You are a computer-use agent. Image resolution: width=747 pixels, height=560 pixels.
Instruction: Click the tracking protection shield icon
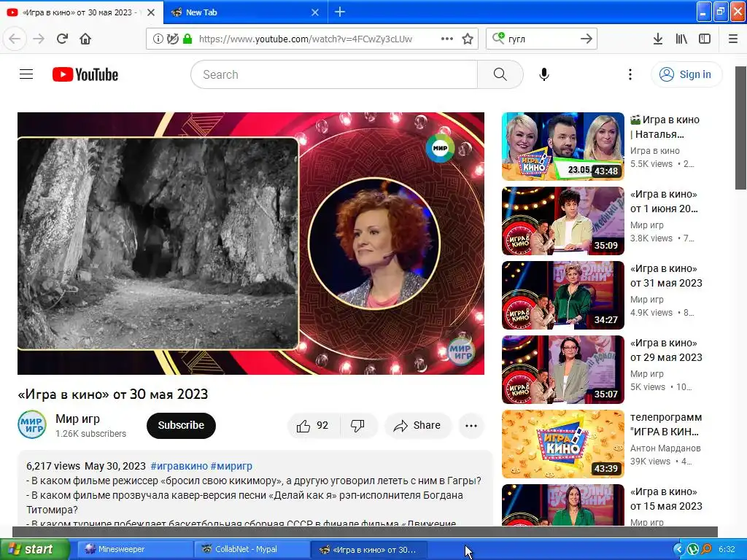(x=173, y=39)
